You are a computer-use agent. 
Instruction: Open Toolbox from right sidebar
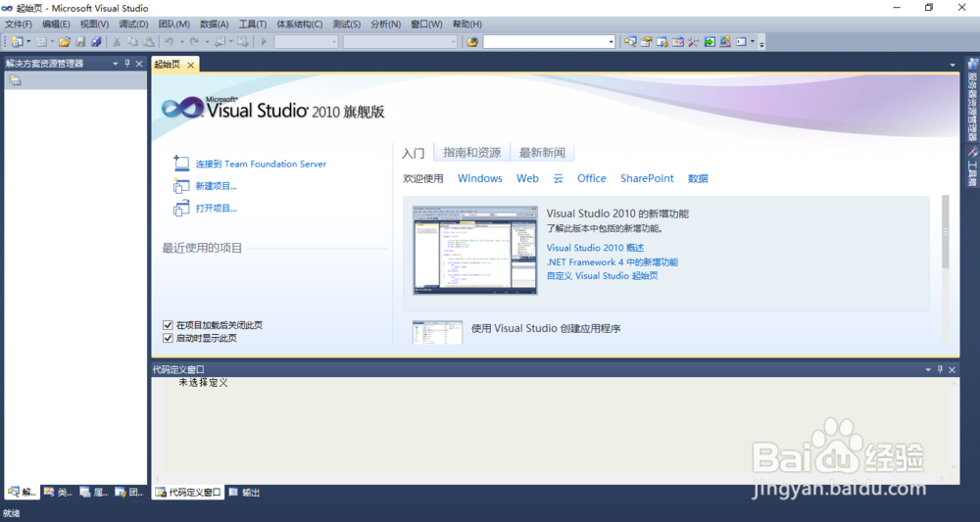pos(972,166)
